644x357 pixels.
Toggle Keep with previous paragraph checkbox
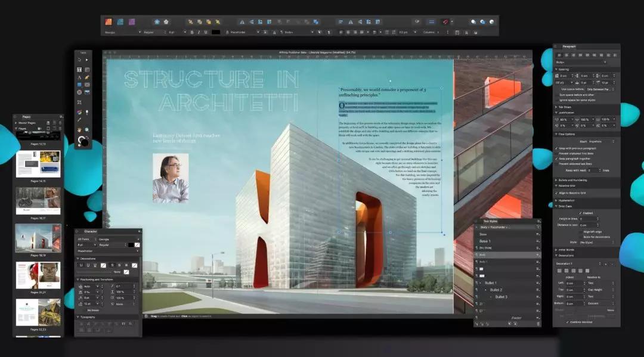557,147
